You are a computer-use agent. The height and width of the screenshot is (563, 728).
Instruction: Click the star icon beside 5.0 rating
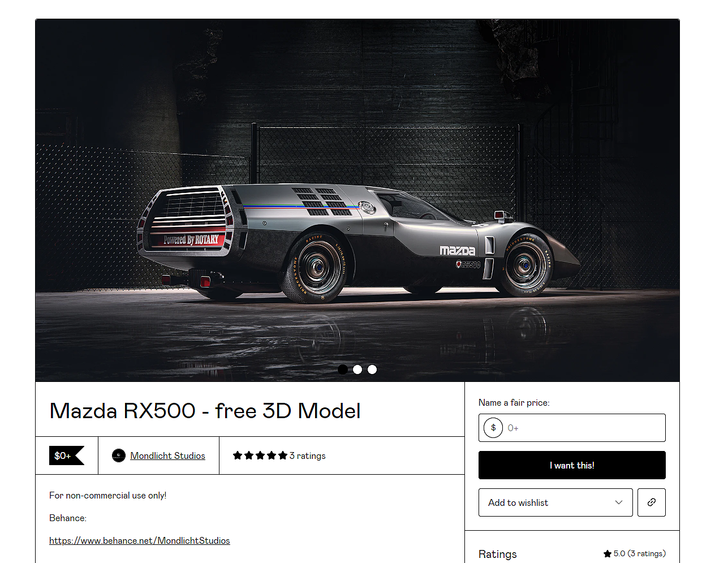pos(608,554)
